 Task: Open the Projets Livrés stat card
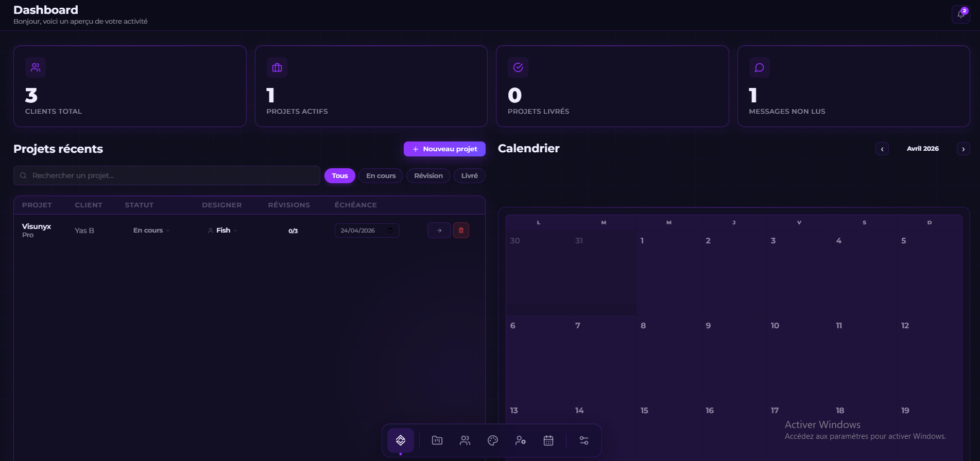pos(612,86)
